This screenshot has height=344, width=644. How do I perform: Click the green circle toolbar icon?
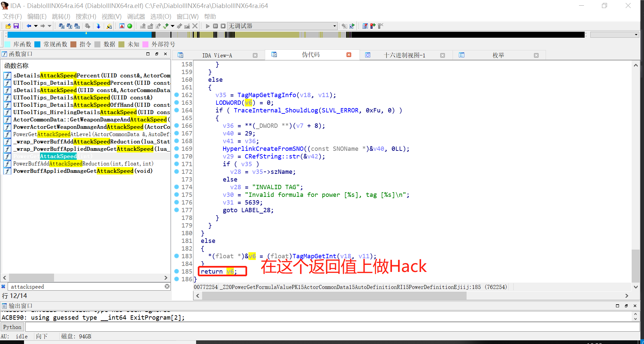click(130, 26)
